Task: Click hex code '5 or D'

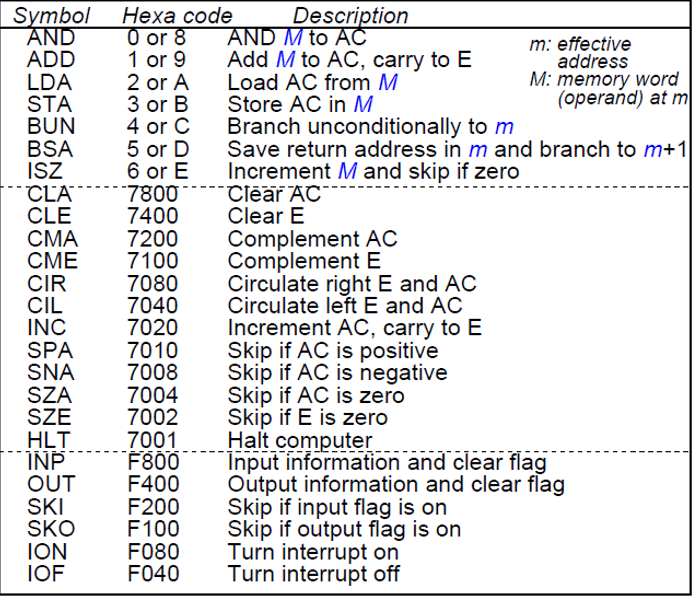Action: pos(158,149)
